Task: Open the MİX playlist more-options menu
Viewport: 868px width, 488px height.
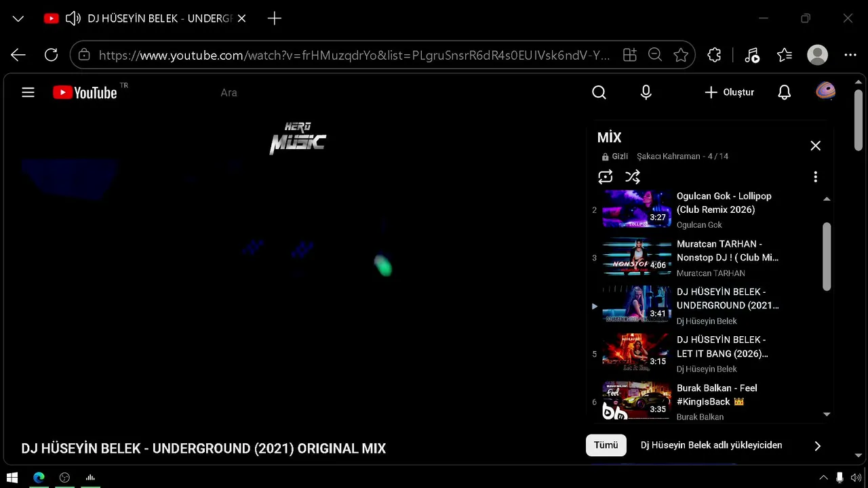Action: [815, 177]
